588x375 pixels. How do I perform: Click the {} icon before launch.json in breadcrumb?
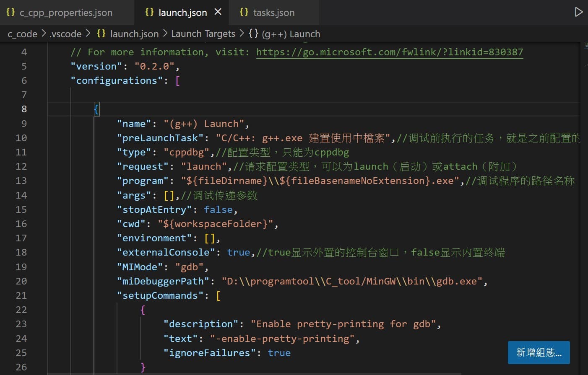click(101, 34)
